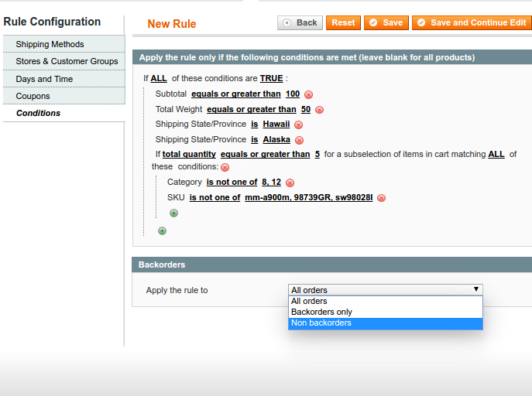532x396 pixels.
Task: Pick All orders in dropdown list
Action: tap(309, 301)
